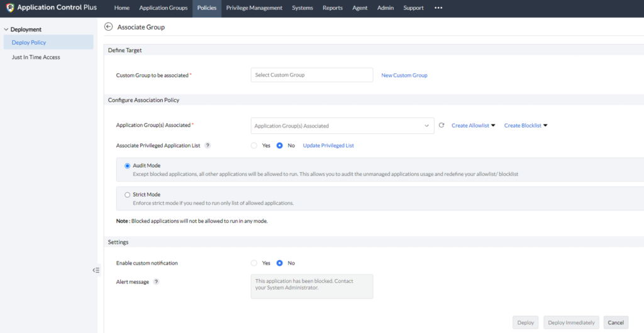Viewport: 644px width, 333px height.
Task: Click the Strict Mode description text
Action: click(214, 203)
